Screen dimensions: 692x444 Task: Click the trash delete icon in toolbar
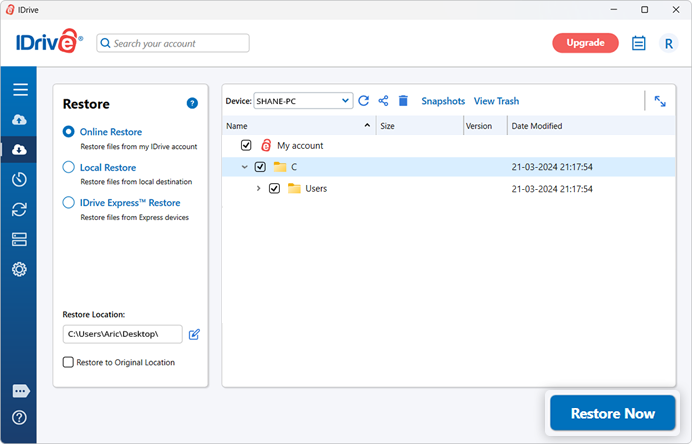click(403, 101)
